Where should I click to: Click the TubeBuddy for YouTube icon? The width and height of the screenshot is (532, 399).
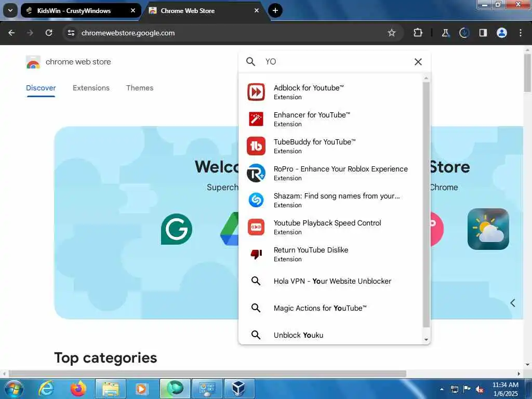256,146
